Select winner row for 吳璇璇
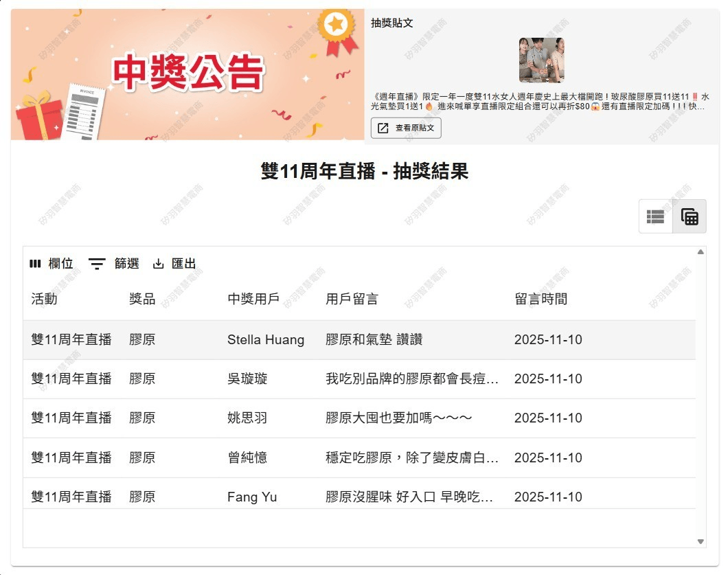 click(x=248, y=379)
